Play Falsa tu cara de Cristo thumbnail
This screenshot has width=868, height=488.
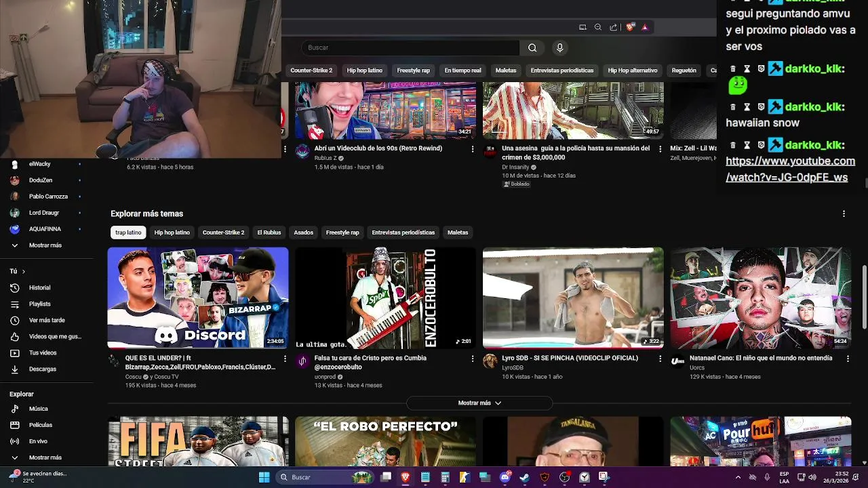[385, 298]
